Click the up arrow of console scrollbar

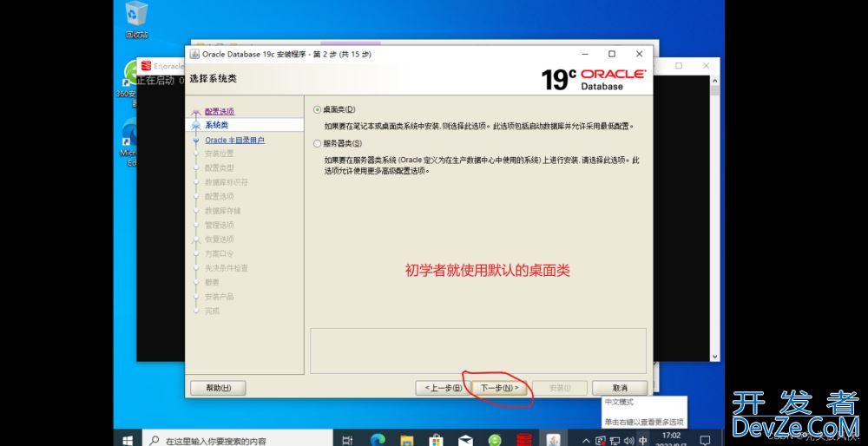click(x=714, y=80)
